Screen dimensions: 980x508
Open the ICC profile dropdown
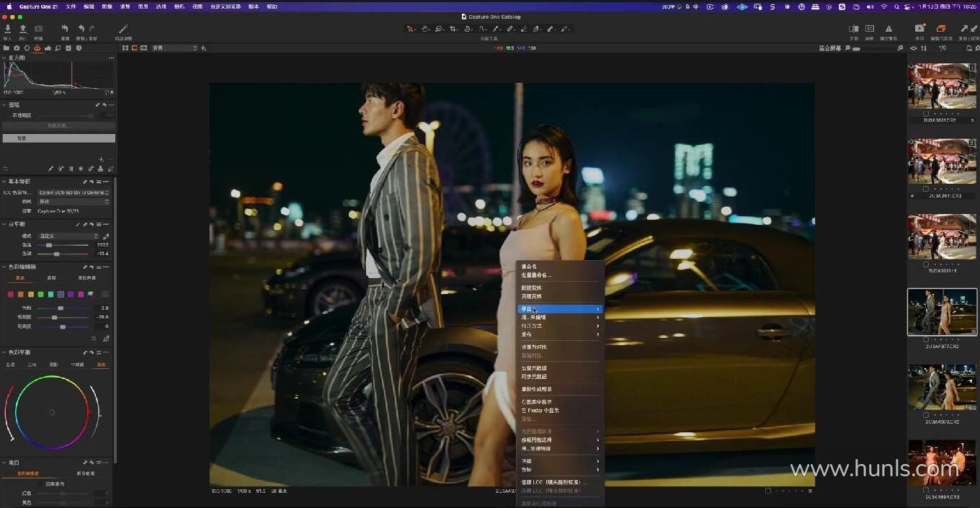[73, 193]
